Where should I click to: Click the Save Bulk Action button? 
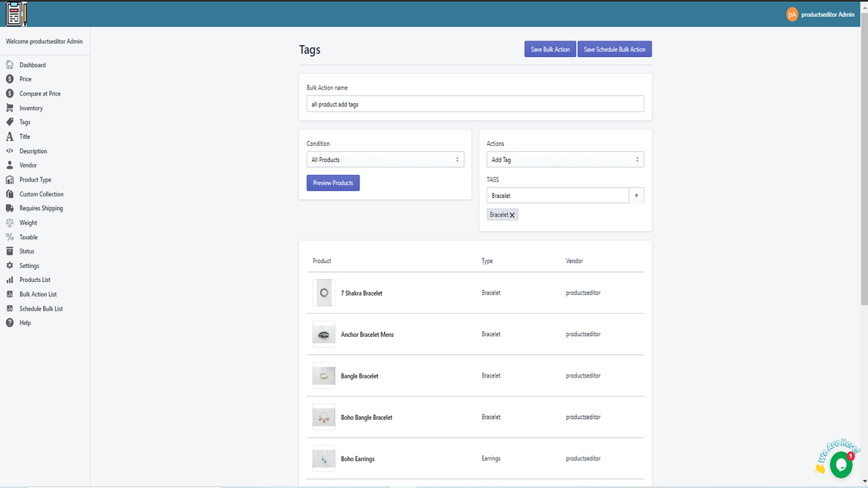(550, 49)
